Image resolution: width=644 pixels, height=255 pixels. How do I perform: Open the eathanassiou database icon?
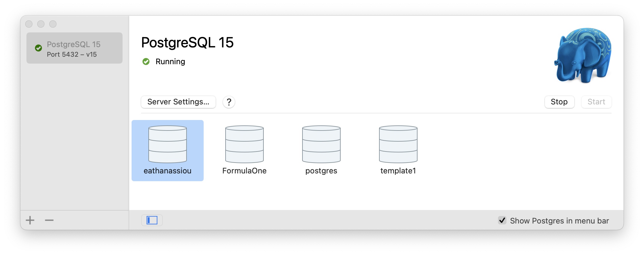pyautogui.click(x=167, y=144)
